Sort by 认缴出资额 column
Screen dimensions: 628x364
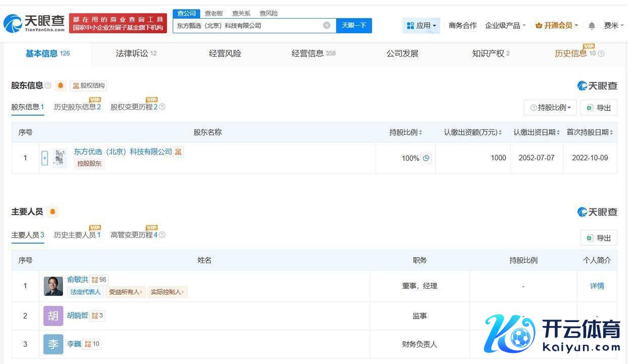click(472, 132)
